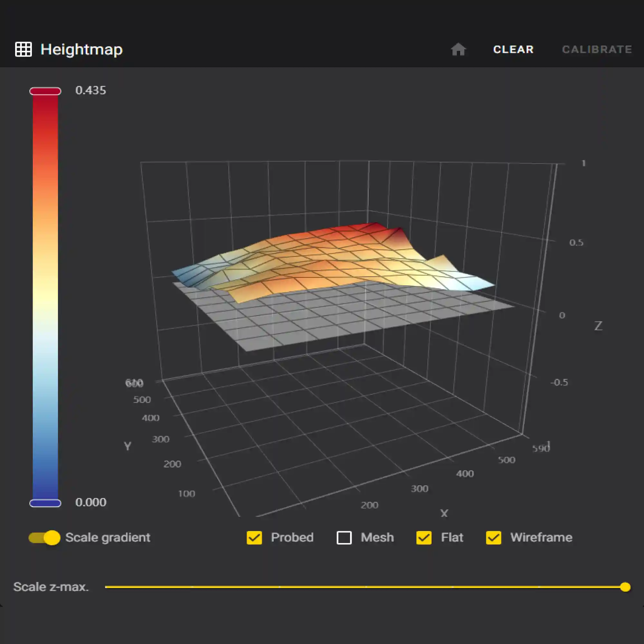
Task: Click the Z axis label
Action: 598,326
